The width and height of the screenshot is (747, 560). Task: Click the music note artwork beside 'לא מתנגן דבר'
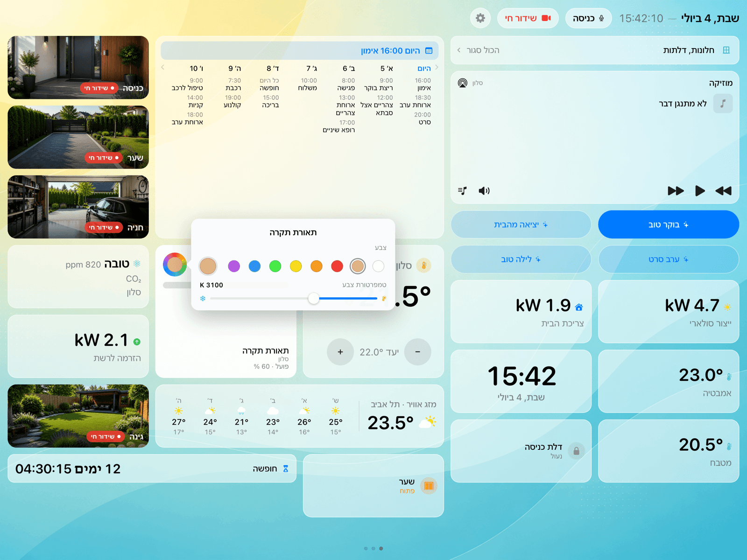(723, 104)
